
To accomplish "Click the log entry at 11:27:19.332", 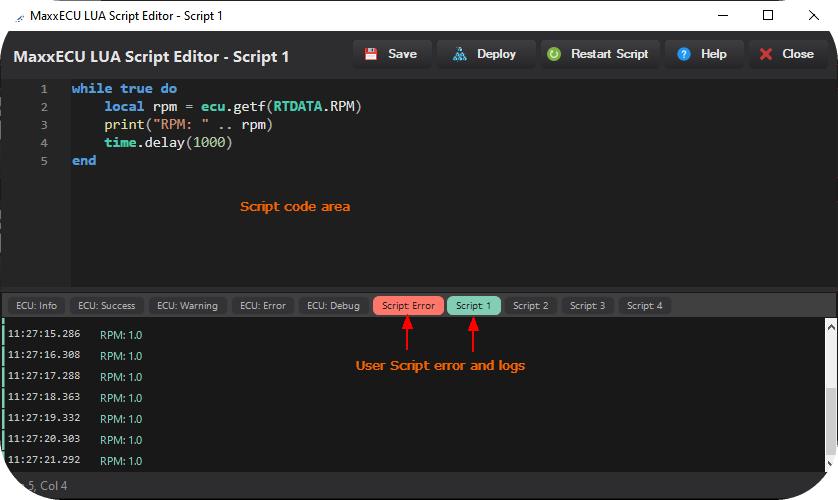I will point(75,418).
